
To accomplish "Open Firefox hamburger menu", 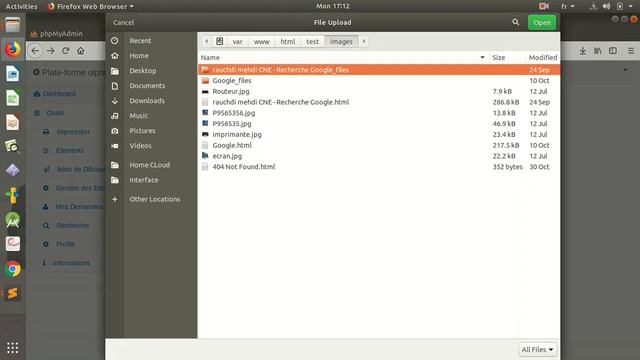I will pos(631,51).
